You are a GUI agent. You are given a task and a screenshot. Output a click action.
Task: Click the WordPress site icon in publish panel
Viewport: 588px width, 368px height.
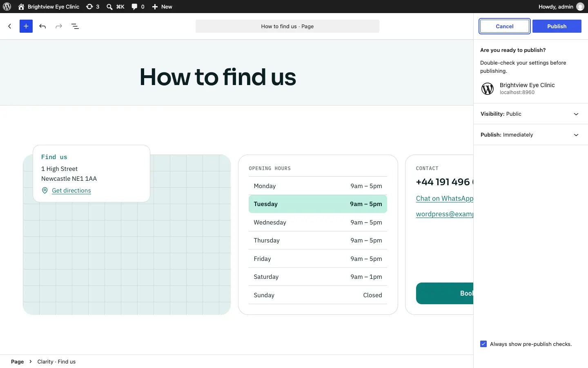click(488, 88)
